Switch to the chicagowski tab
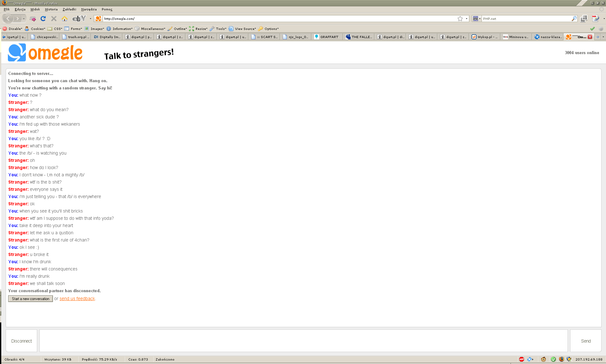The height and width of the screenshot is (364, 606). [x=44, y=37]
